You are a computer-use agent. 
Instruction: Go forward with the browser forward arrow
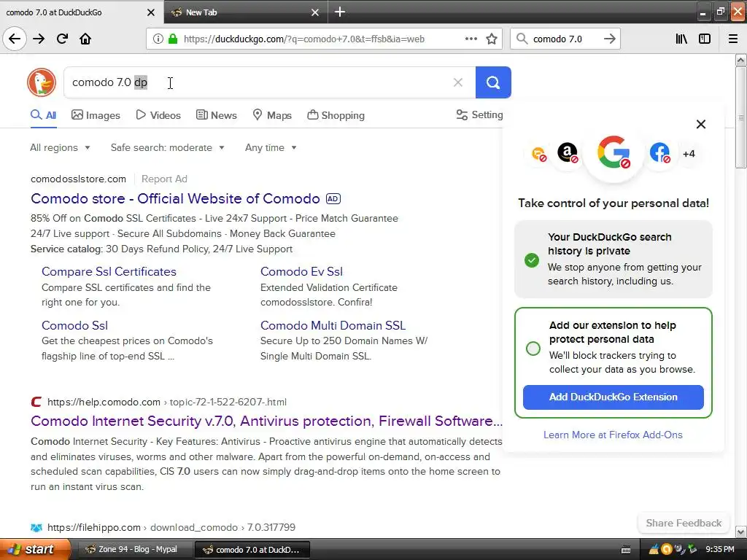pyautogui.click(x=39, y=39)
